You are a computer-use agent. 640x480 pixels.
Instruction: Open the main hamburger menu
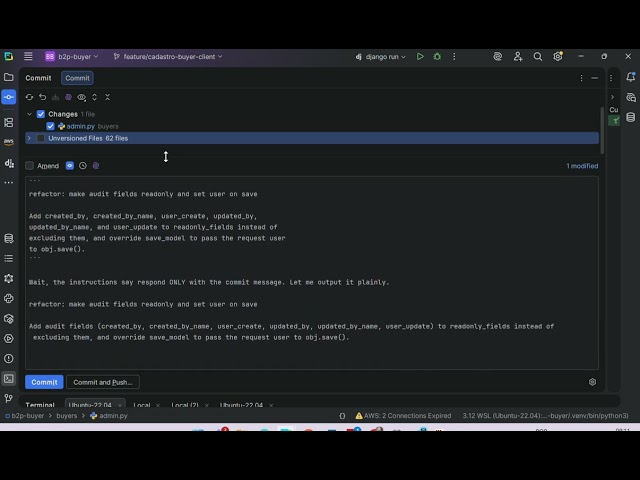[x=28, y=56]
